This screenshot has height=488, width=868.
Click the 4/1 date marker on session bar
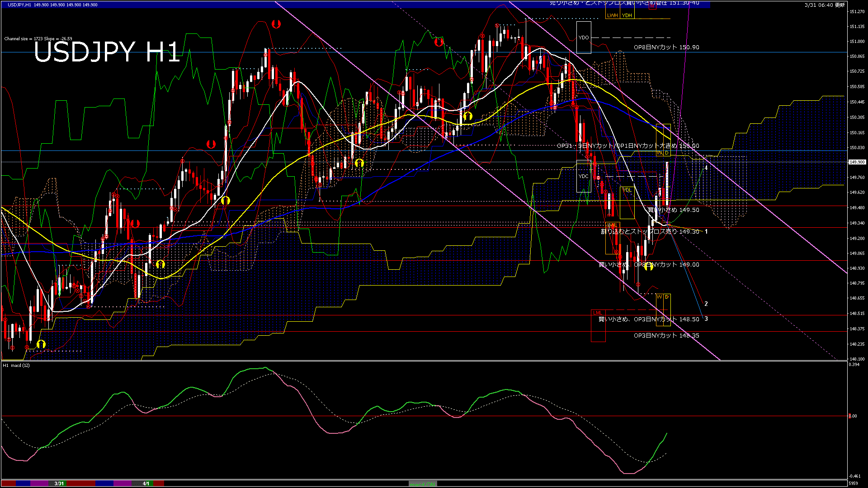pos(146,483)
